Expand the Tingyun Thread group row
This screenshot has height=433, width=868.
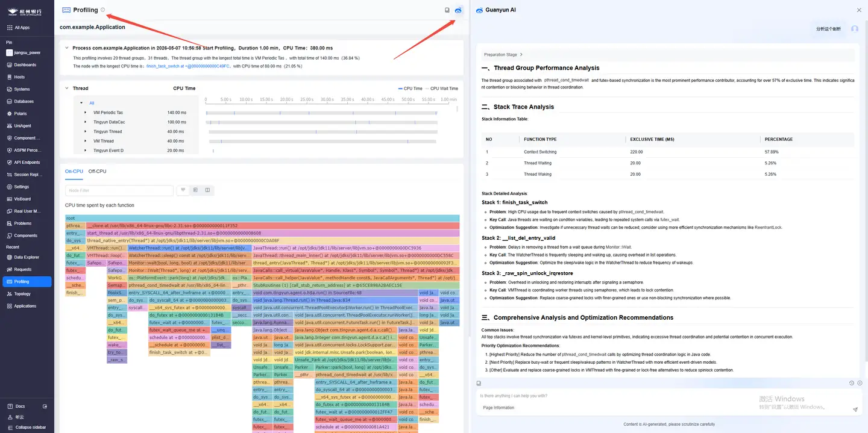[85, 131]
